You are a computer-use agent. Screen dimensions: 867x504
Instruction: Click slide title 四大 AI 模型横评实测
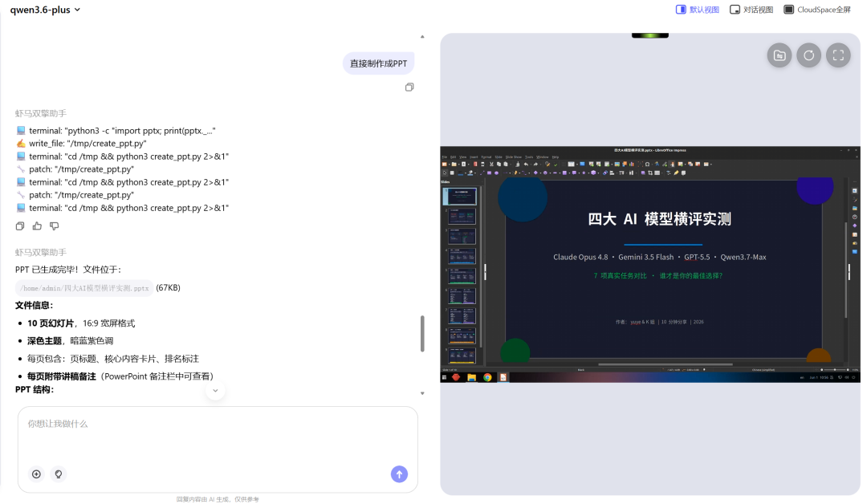[x=659, y=219]
